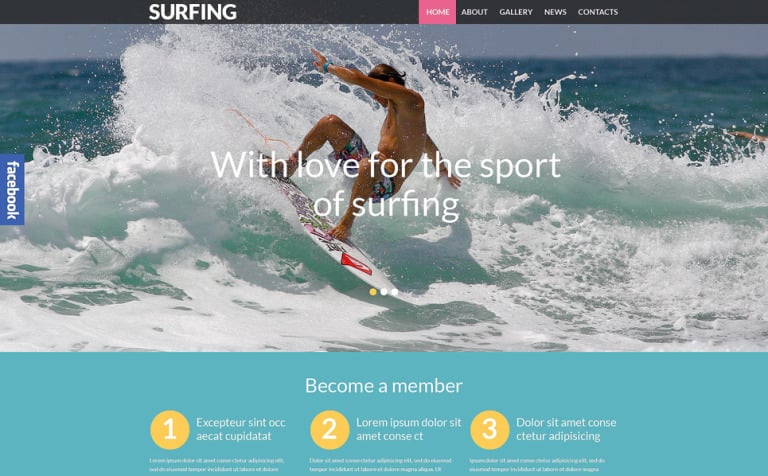768x476 pixels.
Task: Select the third slider dot
Action: coord(394,292)
